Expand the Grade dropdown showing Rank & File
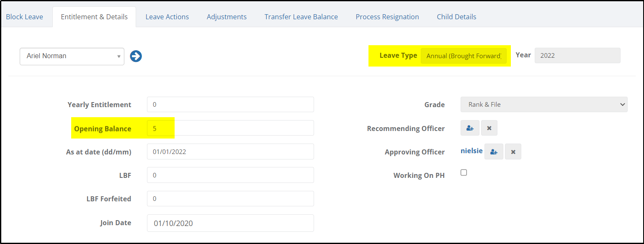644x244 pixels. tap(544, 104)
